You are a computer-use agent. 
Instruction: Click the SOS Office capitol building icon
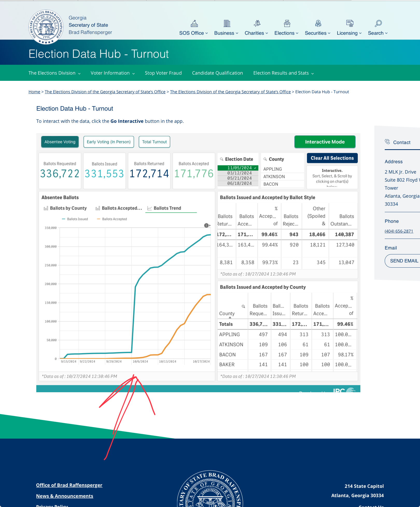pyautogui.click(x=194, y=24)
